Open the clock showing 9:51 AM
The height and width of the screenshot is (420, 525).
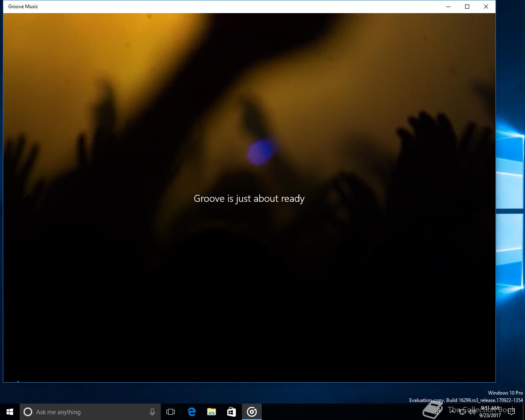coord(490,412)
